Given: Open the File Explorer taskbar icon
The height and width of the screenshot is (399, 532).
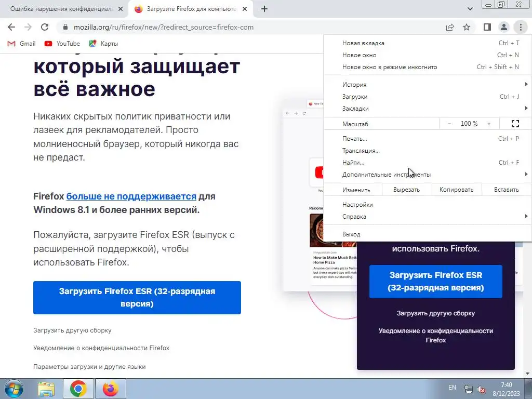Looking at the screenshot, I should pos(46,389).
